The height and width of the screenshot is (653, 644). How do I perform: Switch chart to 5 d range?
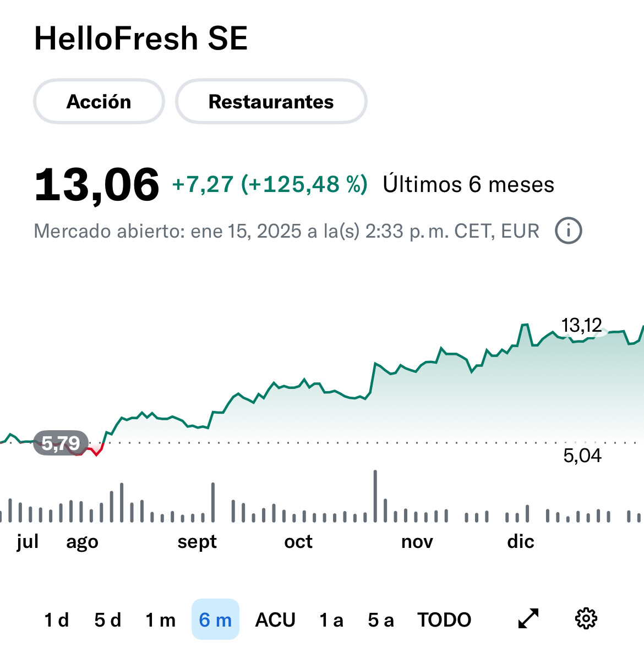(x=108, y=620)
